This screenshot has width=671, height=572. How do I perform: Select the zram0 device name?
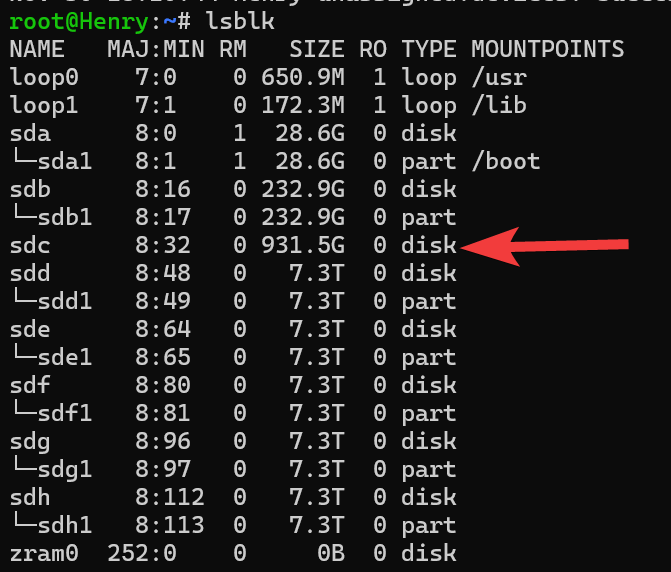click(x=44, y=554)
